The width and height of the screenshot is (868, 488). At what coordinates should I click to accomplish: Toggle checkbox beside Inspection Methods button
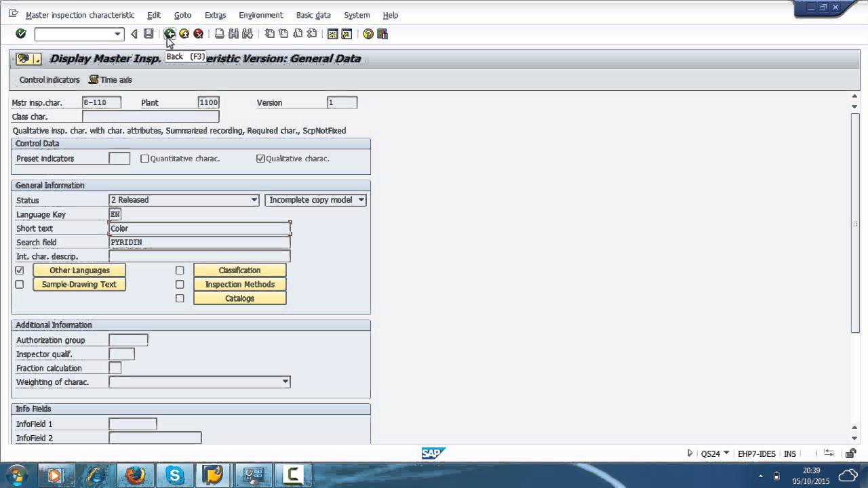[x=180, y=285]
